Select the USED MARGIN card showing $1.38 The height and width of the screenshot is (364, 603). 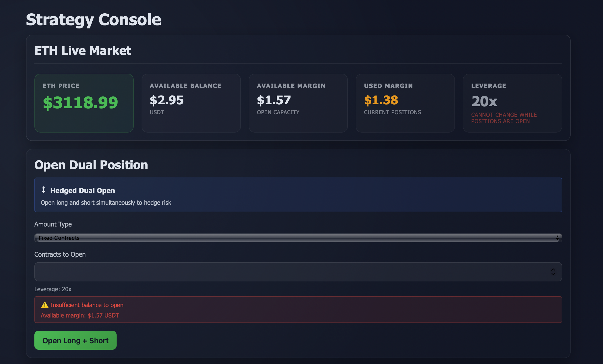(405, 103)
